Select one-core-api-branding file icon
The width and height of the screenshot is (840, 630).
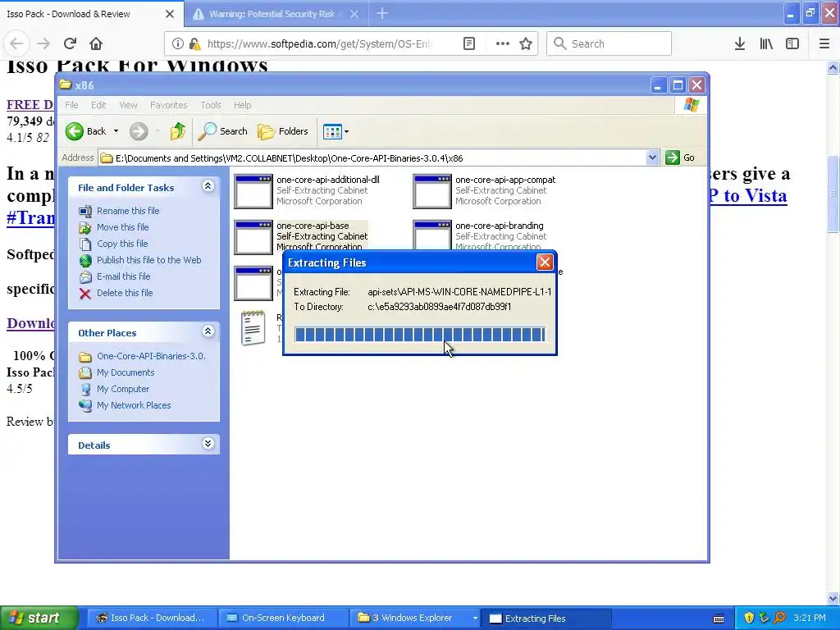(432, 235)
